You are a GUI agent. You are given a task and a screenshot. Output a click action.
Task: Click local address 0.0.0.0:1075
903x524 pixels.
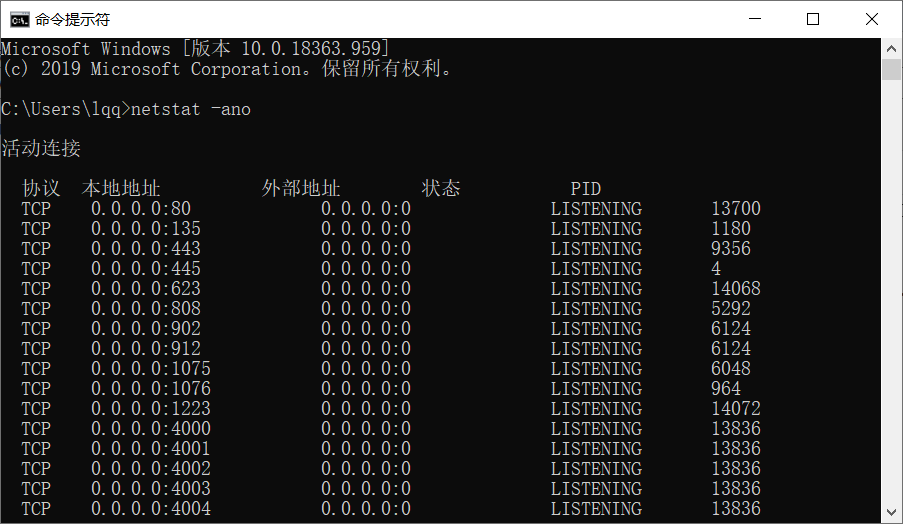tap(151, 369)
